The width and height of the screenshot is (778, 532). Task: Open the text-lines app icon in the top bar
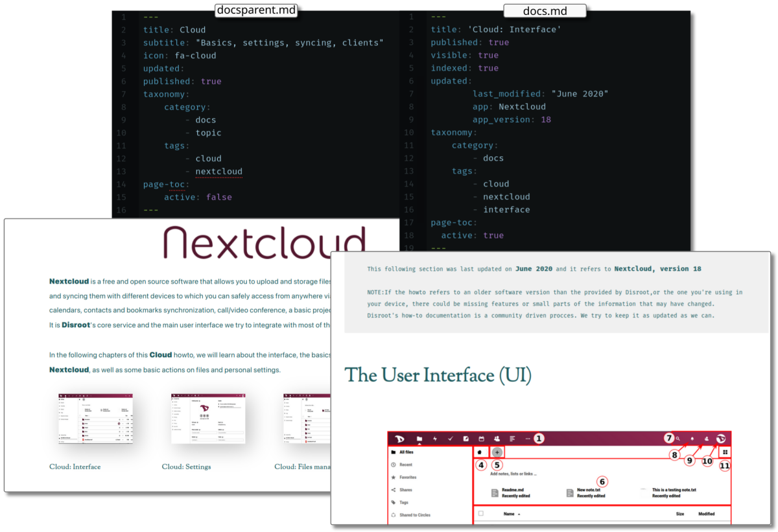point(512,439)
